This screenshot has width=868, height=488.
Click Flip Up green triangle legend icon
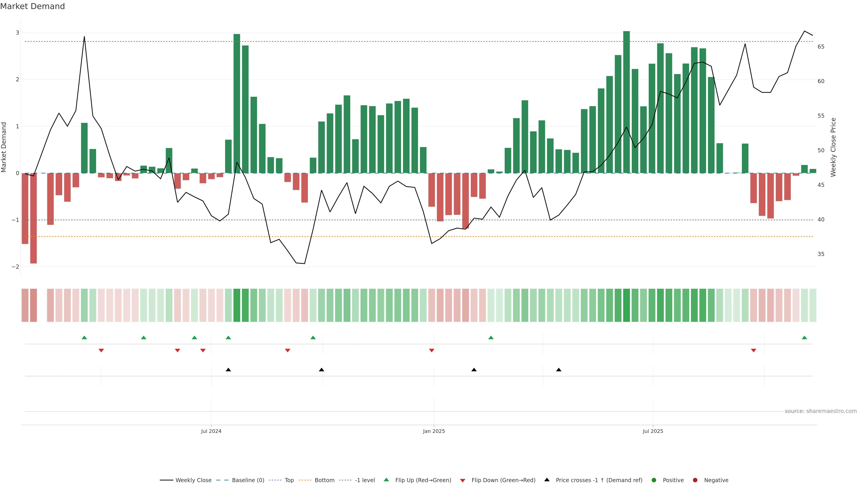point(387,480)
